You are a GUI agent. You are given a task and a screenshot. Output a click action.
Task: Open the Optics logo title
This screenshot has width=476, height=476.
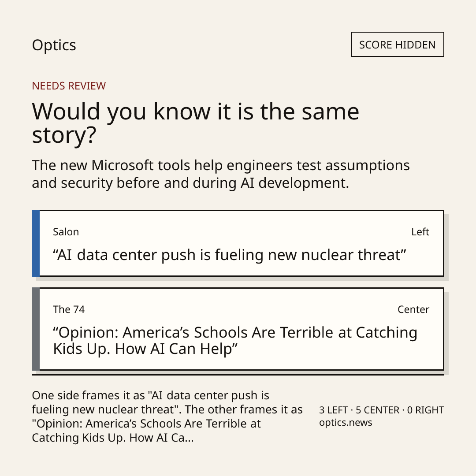[54, 45]
